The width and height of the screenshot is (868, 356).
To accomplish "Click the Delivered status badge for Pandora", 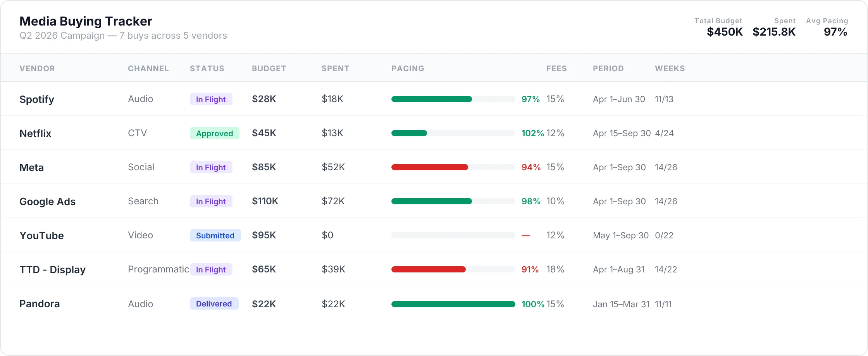I will point(214,304).
